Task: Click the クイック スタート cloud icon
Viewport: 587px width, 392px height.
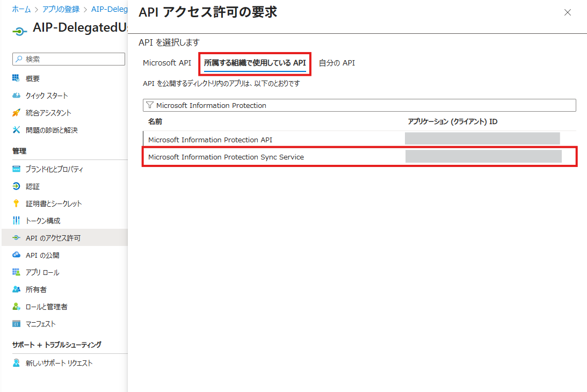Action: click(x=16, y=95)
